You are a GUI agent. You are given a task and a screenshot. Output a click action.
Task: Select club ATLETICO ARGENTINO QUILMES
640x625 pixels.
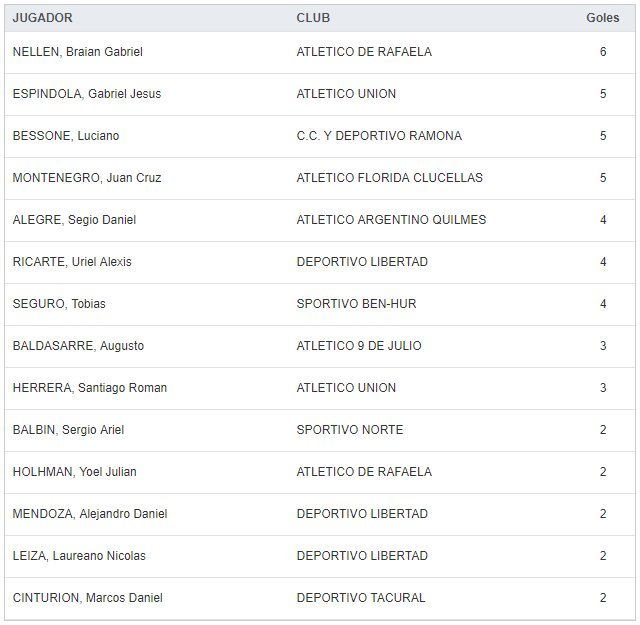[391, 220]
